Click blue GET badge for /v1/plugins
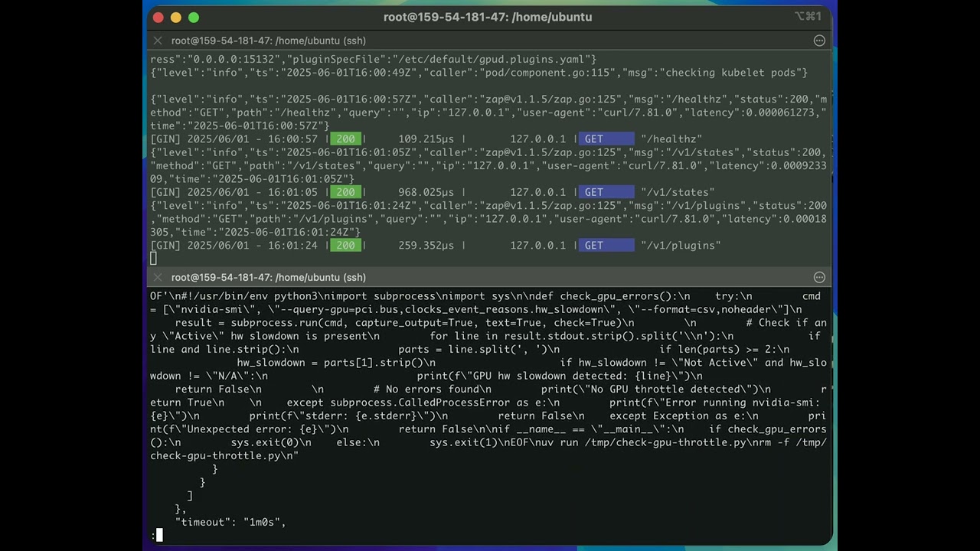The height and width of the screenshot is (551, 980). point(606,246)
